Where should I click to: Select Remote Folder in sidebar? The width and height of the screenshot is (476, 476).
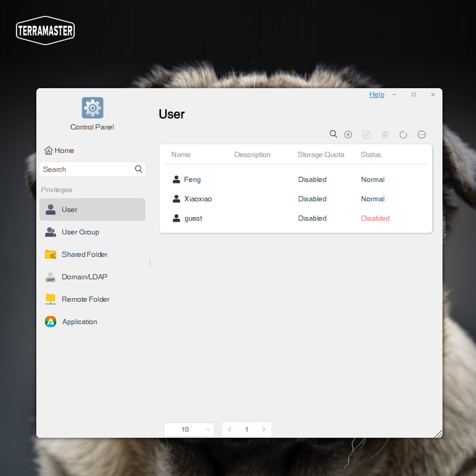coord(92,299)
